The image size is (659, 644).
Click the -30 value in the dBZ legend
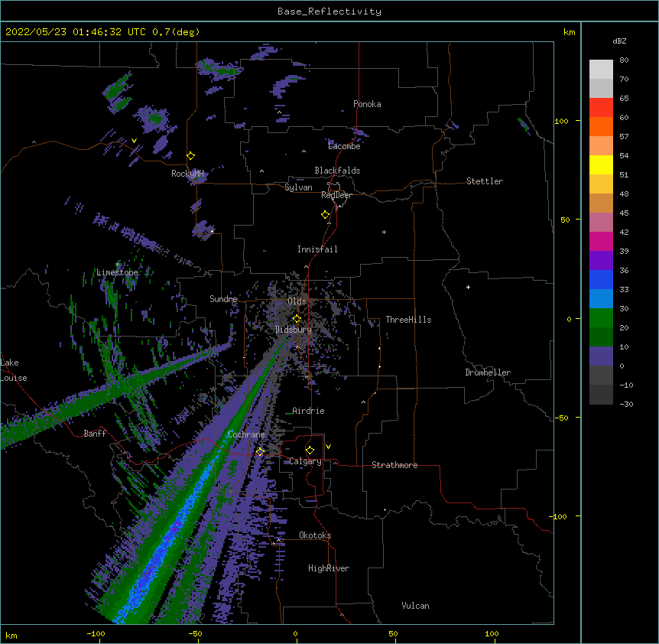click(x=626, y=404)
